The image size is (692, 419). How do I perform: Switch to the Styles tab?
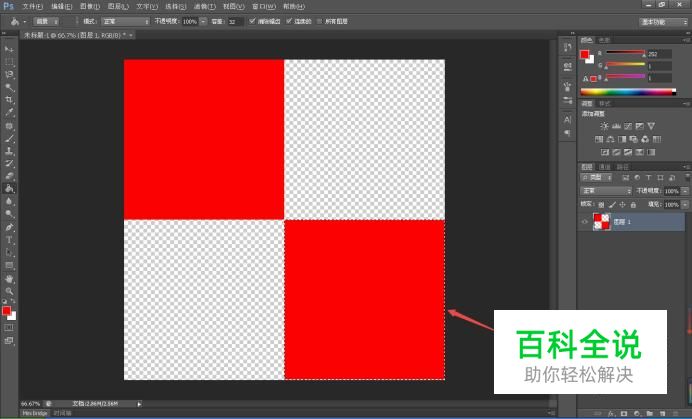click(x=605, y=104)
